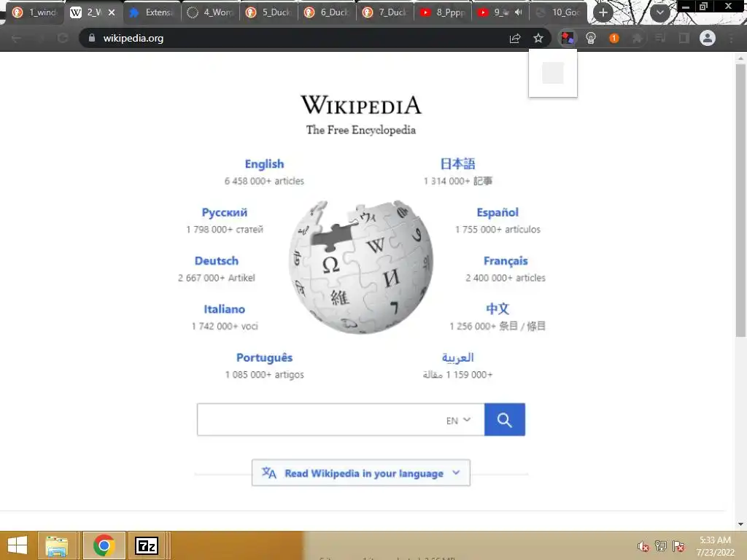Switch to the 4_Wor tab

(210, 12)
